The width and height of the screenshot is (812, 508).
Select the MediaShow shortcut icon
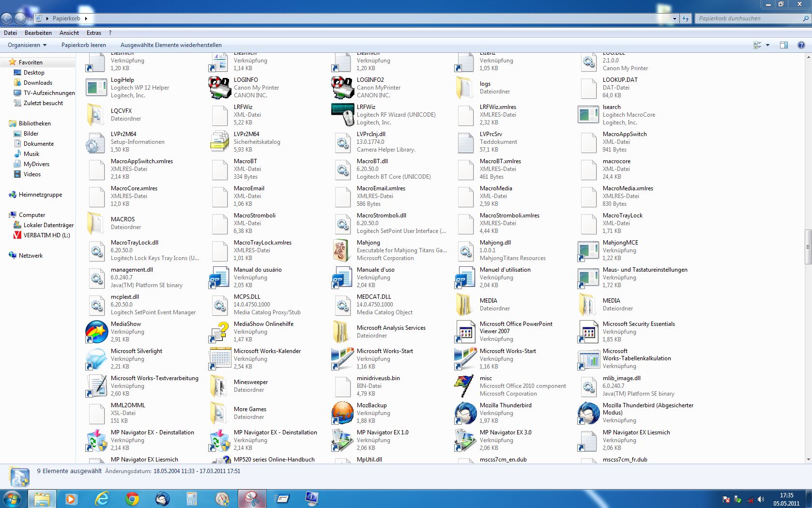[96, 332]
